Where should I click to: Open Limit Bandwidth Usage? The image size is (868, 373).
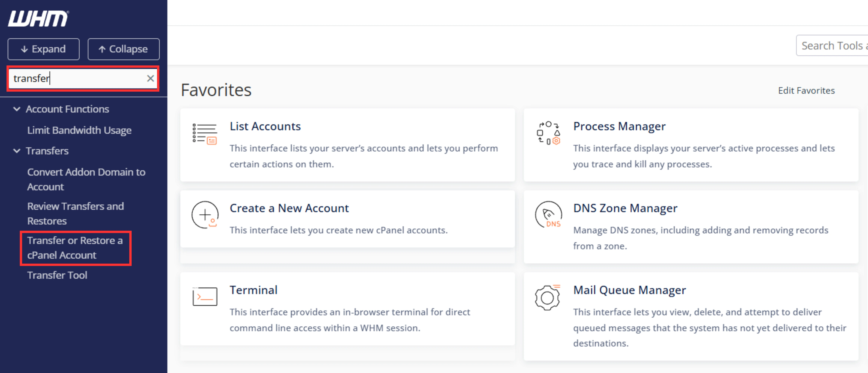(79, 130)
